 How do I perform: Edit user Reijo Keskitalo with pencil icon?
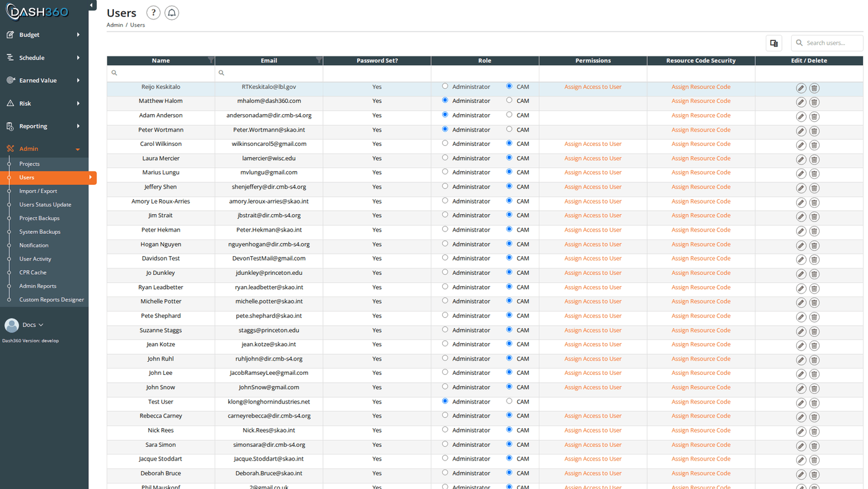801,88
